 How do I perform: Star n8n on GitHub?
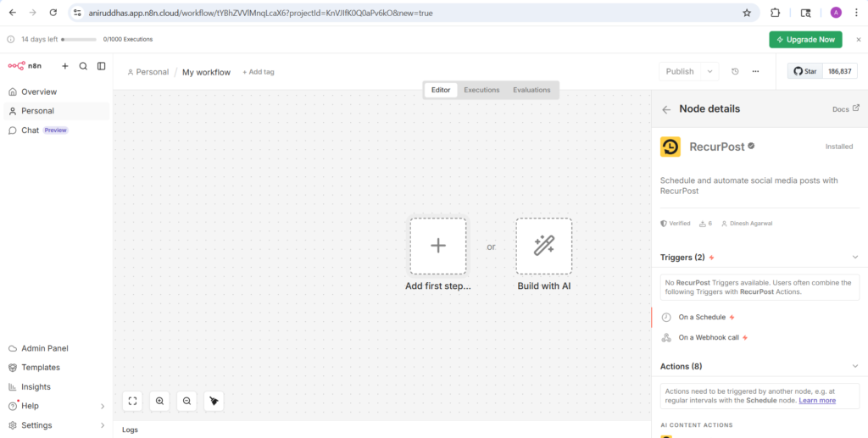(805, 71)
